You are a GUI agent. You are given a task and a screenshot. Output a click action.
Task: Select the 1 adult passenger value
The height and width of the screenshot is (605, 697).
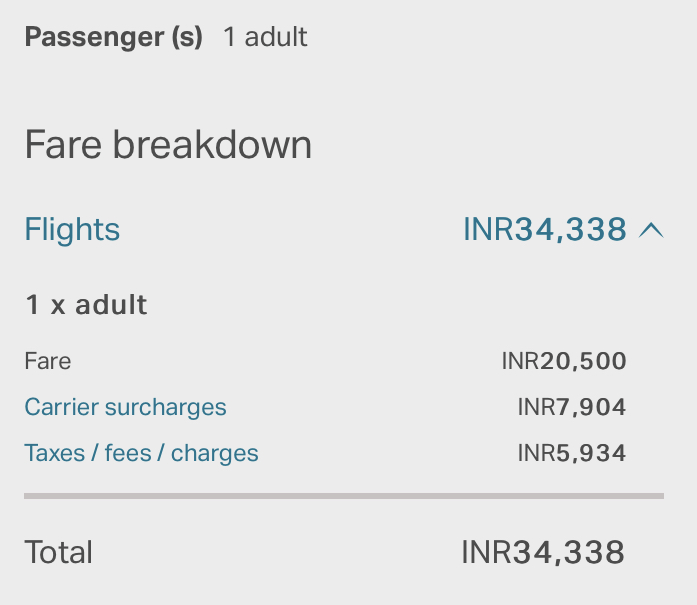point(265,36)
